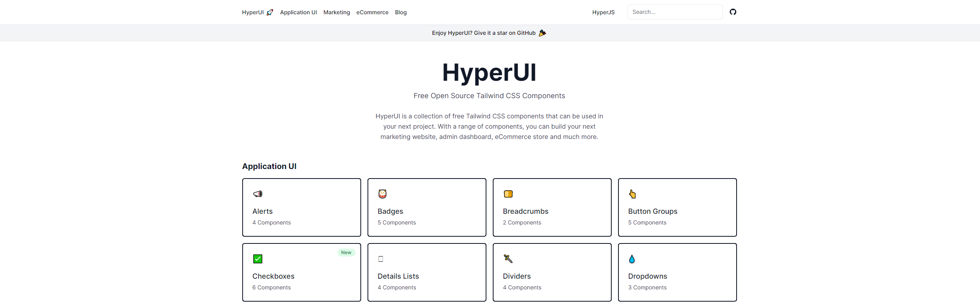Open the Breadcrumbs card title

[x=526, y=211]
